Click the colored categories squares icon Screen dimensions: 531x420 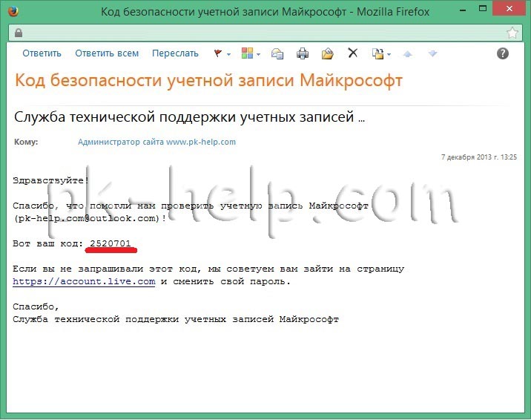pos(247,53)
